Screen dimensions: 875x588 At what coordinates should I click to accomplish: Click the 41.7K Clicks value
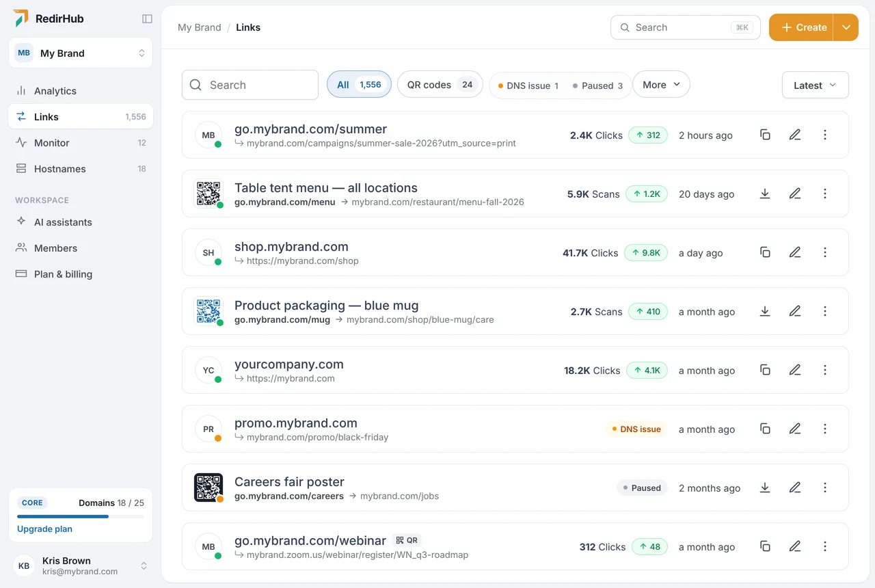point(590,253)
